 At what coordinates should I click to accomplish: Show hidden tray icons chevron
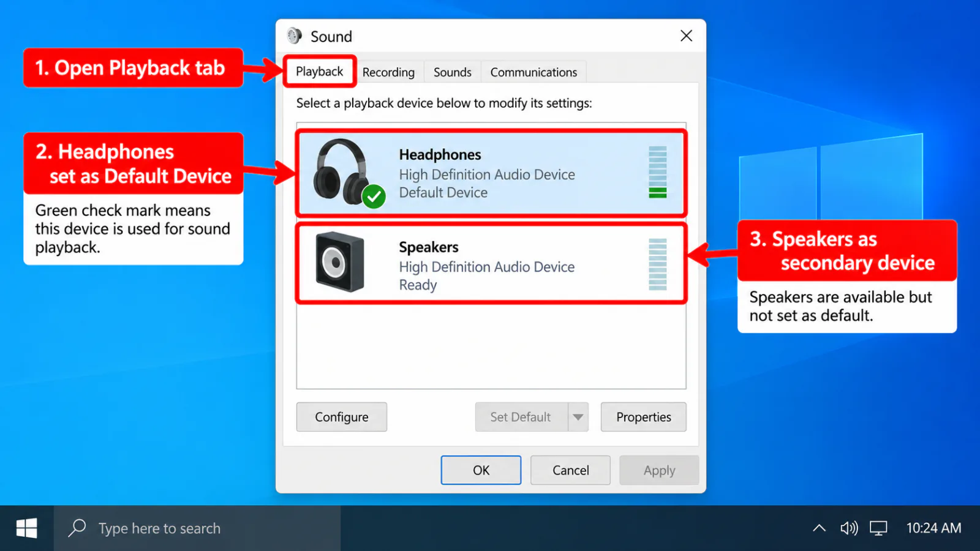(819, 528)
